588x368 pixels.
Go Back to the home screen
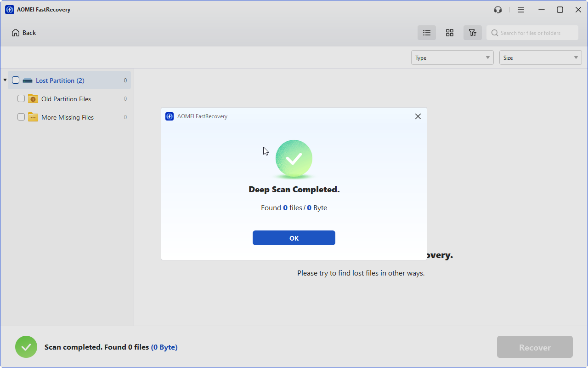24,33
